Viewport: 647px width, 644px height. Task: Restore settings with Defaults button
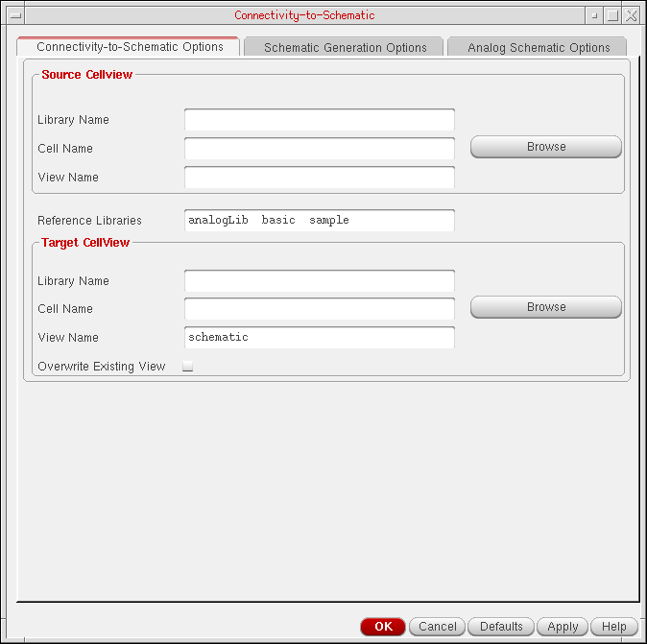click(501, 627)
